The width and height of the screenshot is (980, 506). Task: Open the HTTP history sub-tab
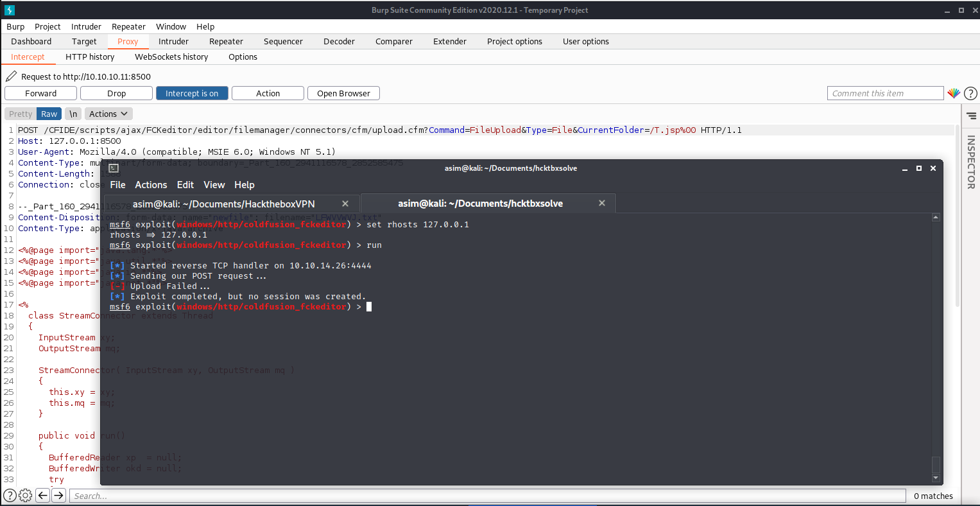click(x=90, y=57)
